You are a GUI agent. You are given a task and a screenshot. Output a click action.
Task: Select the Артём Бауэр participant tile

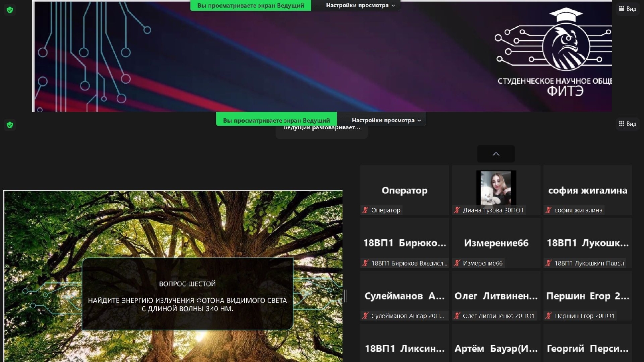tap(496, 348)
